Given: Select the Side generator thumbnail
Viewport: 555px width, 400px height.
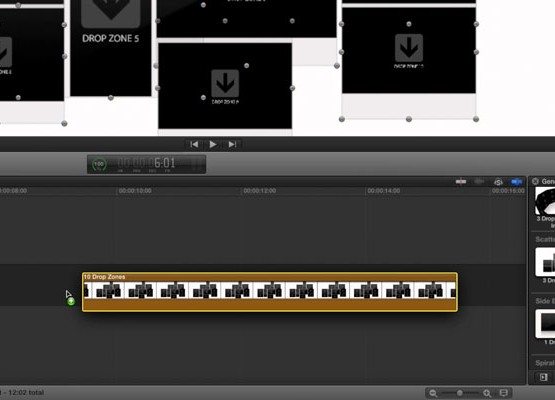Looking at the screenshot, I should 545,324.
